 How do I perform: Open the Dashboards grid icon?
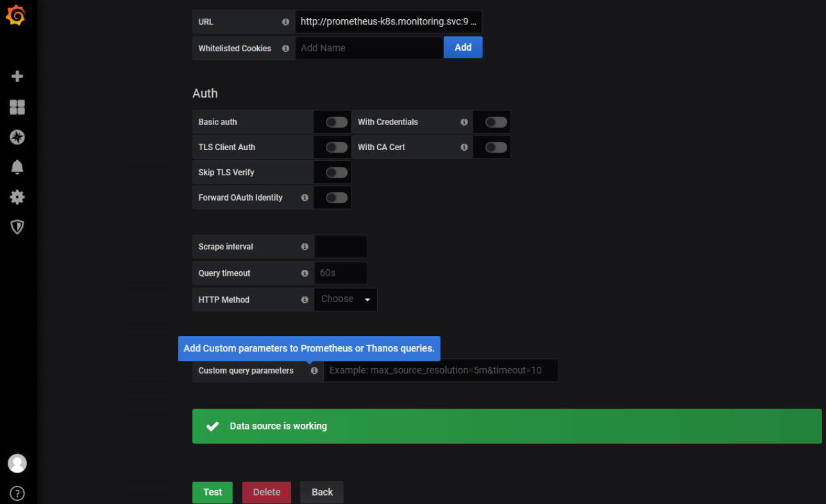click(x=17, y=107)
